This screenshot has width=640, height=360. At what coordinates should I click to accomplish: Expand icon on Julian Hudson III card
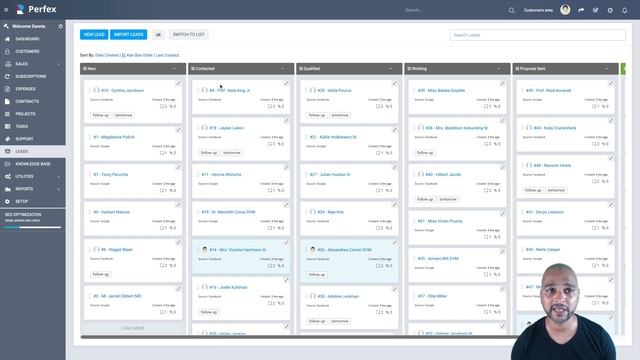click(x=395, y=167)
